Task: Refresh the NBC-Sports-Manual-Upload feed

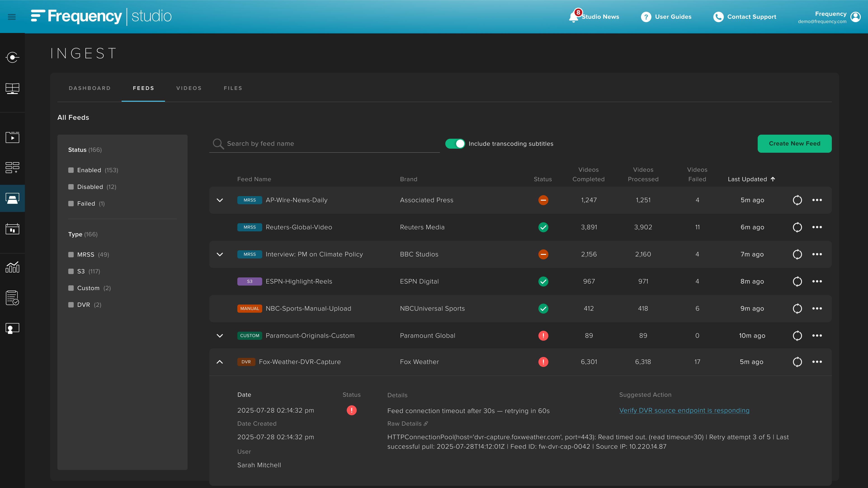Action: [797, 308]
